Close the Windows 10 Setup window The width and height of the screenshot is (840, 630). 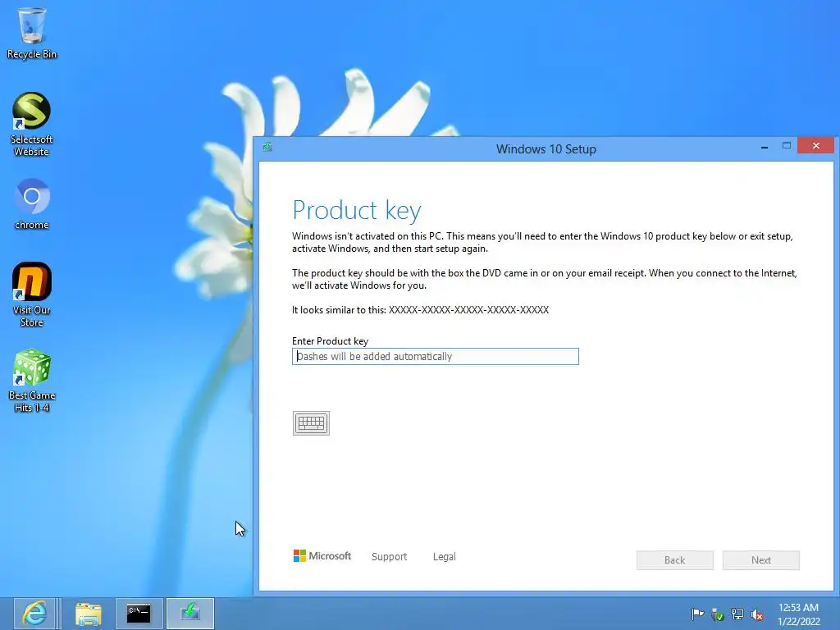pos(815,146)
